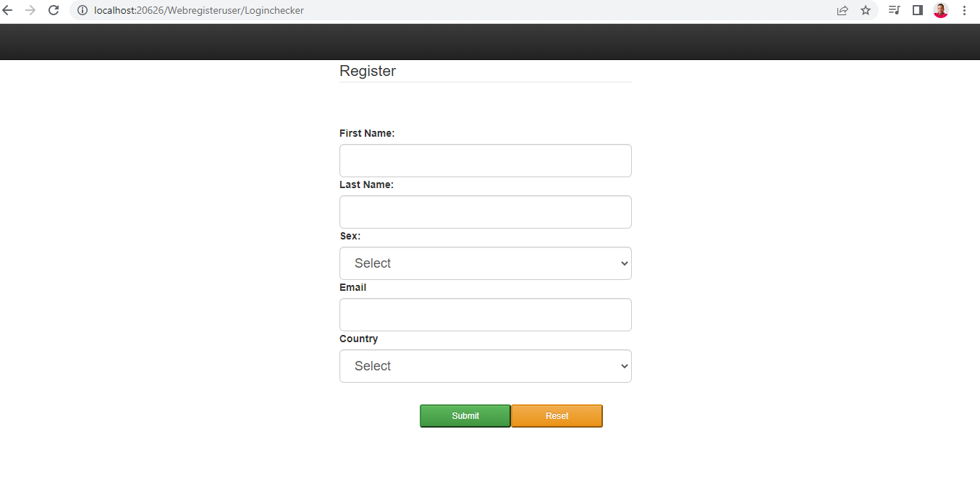Open the media control icon
Image resolution: width=980 pixels, height=497 pixels.
895,10
